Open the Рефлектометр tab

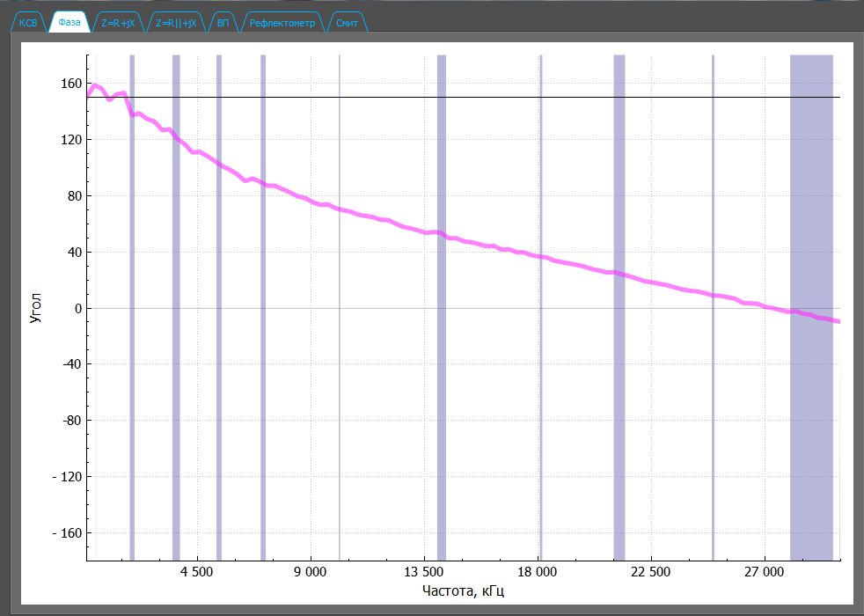pos(282,24)
